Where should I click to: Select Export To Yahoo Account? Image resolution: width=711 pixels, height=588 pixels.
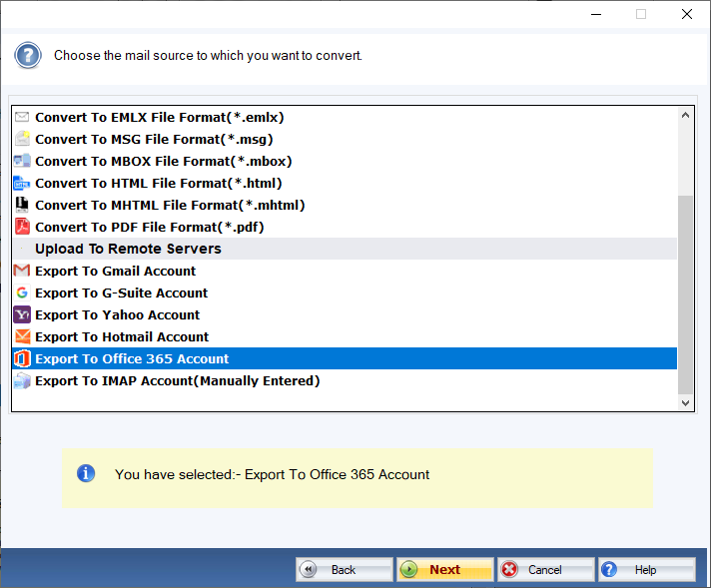pyautogui.click(x=345, y=314)
